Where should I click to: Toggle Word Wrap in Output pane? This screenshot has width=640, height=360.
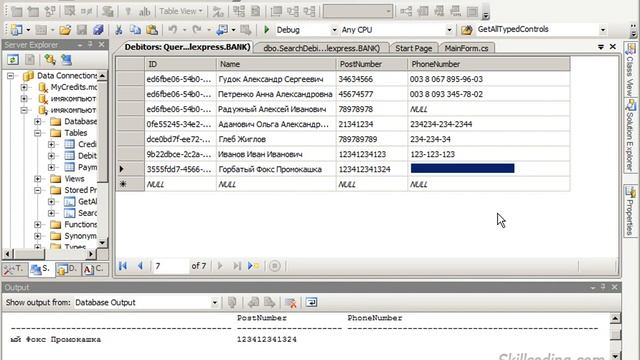pyautogui.click(x=311, y=302)
